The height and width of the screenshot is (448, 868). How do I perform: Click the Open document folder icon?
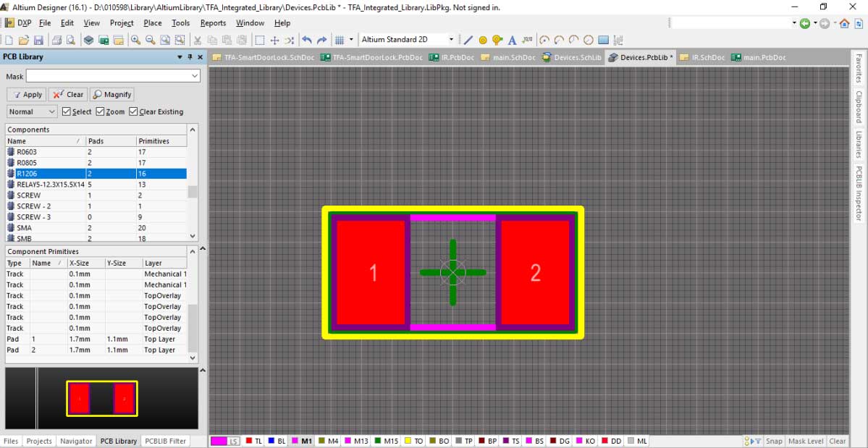[24, 41]
